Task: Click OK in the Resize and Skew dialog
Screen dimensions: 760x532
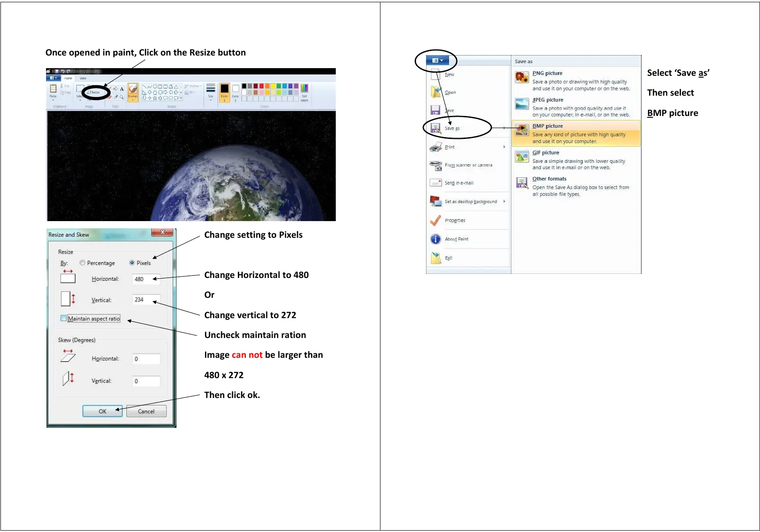Action: point(102,411)
